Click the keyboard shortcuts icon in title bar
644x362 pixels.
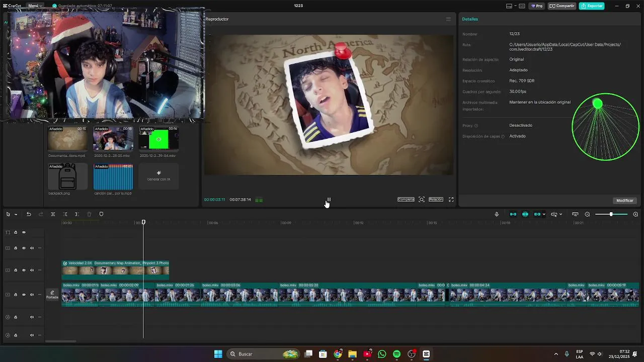522,6
